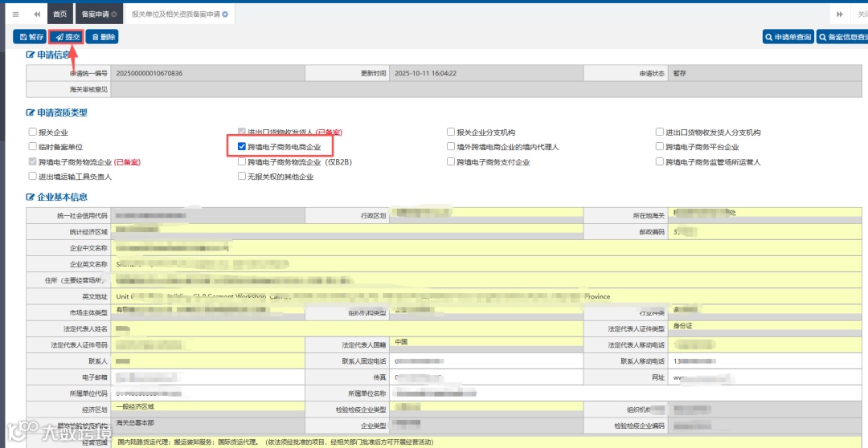Click the greyed 进出口货物收发货人 (已备案) checkbox
This screenshot has height=448, width=868.
pos(241,132)
